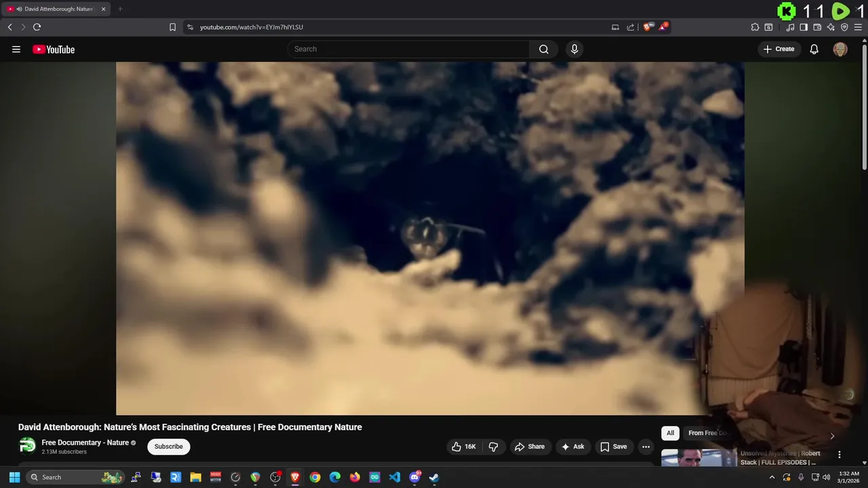Open Visual Studio Code from taskbar

point(395,477)
